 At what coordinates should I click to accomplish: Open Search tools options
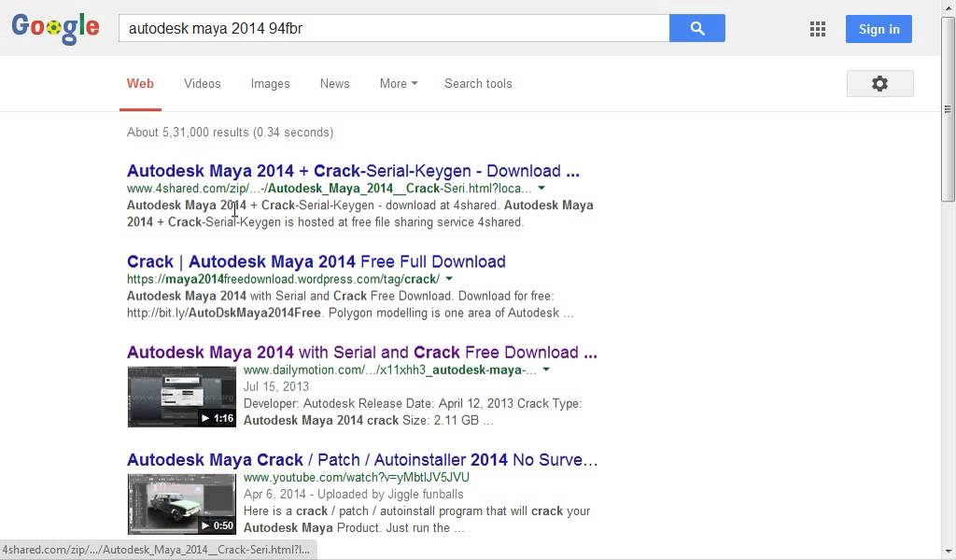coord(478,83)
